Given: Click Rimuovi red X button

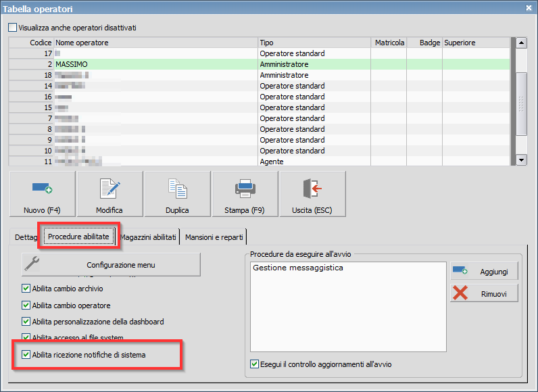Looking at the screenshot, I should [484, 293].
